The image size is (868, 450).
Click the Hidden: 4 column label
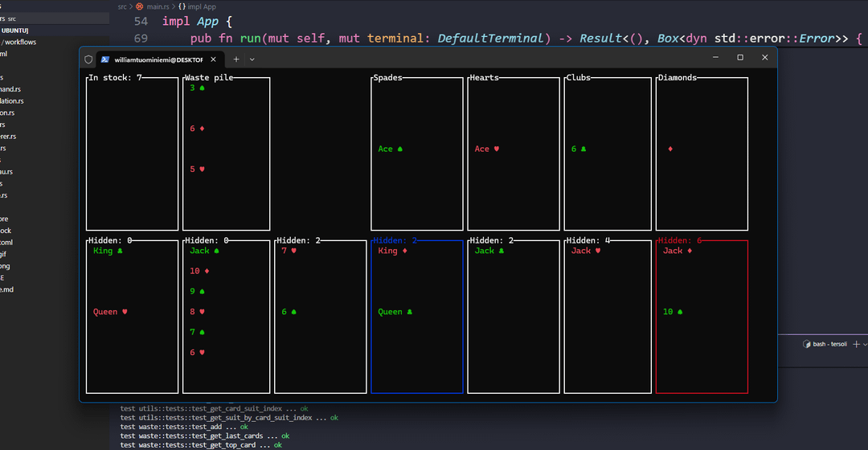pos(588,240)
